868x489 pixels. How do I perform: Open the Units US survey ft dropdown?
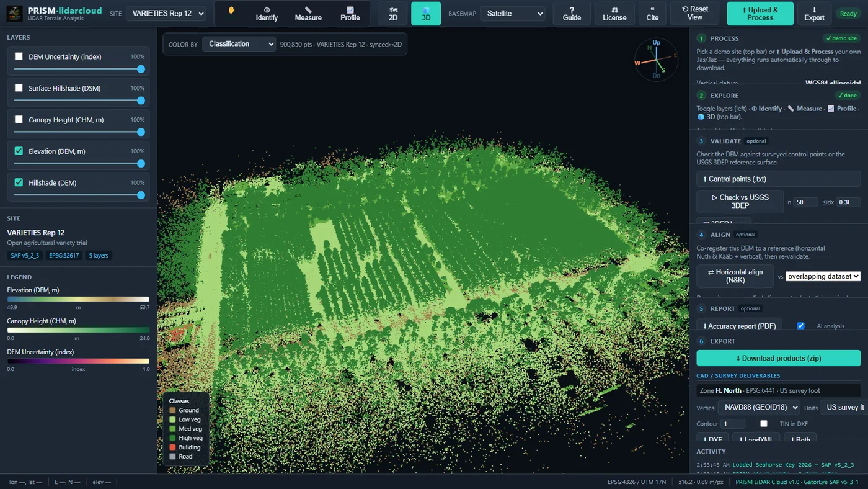click(x=844, y=408)
